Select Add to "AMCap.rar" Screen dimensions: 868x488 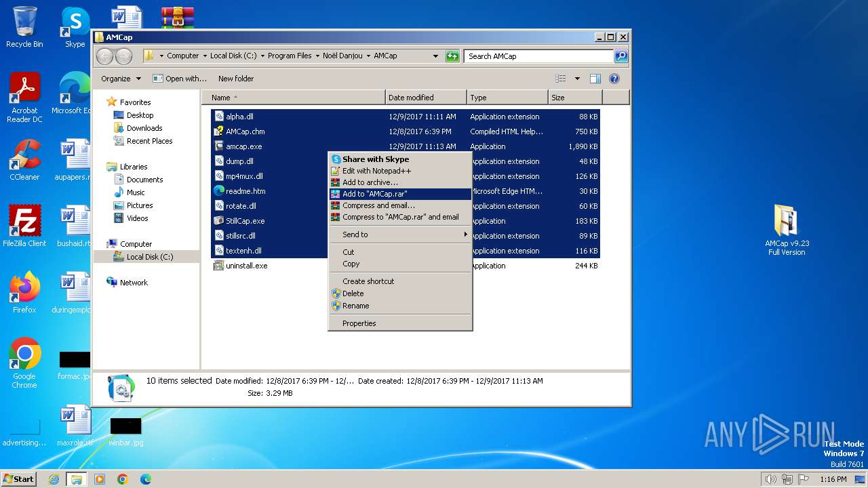pos(400,194)
